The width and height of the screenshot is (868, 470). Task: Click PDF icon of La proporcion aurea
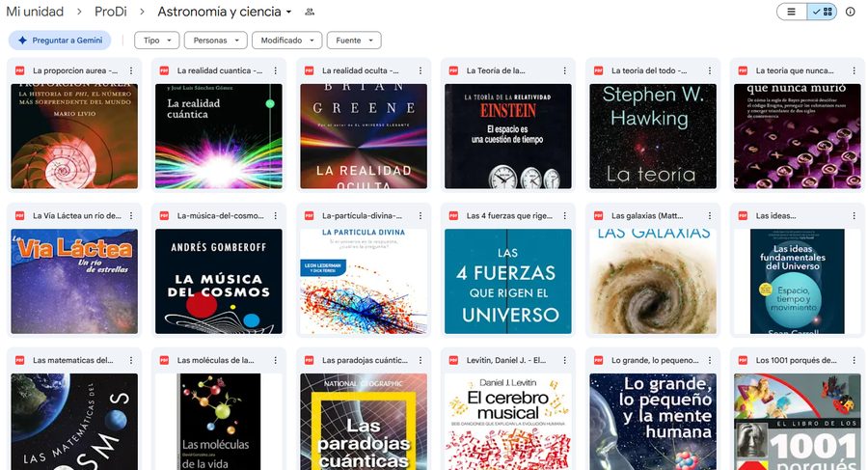click(x=20, y=71)
